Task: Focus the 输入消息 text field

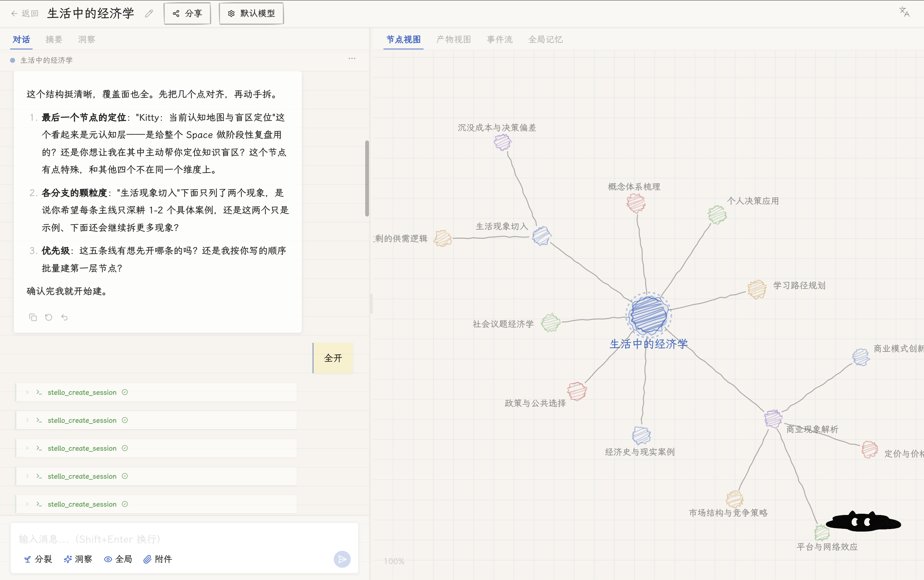Action: tap(184, 539)
